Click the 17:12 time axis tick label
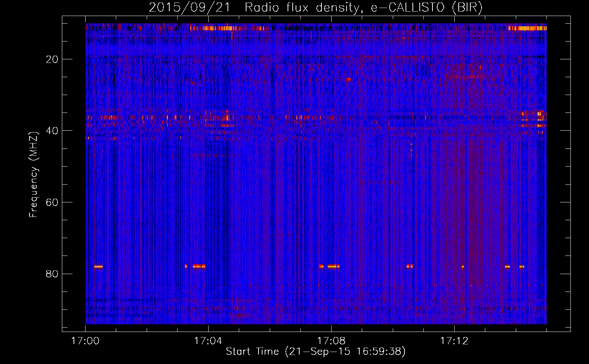This screenshot has height=364, width=589. point(454,341)
